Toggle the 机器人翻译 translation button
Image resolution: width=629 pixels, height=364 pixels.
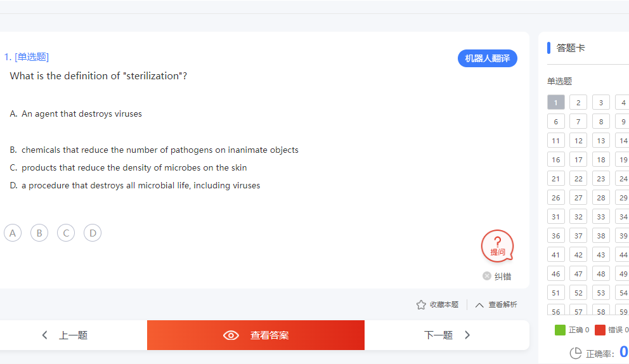(488, 58)
